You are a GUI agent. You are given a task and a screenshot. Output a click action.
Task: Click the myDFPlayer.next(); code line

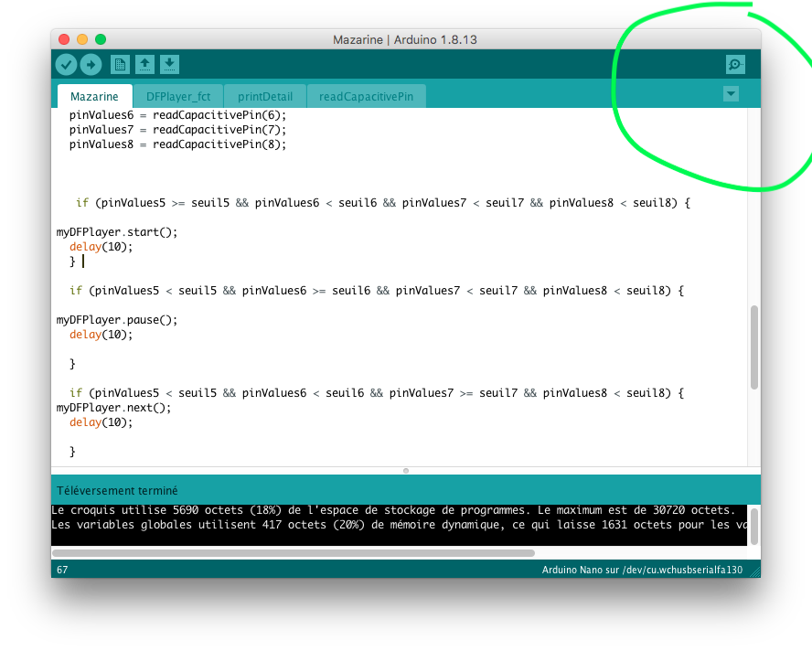point(114,408)
